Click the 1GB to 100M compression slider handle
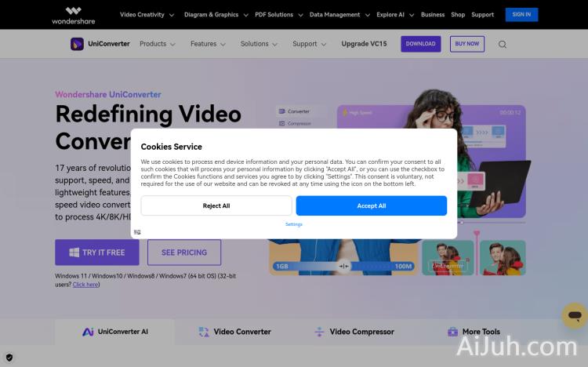588x367 pixels. [x=343, y=267]
